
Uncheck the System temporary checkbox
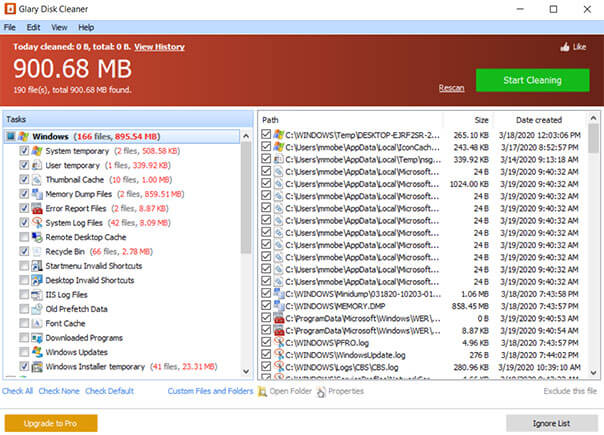click(x=24, y=151)
